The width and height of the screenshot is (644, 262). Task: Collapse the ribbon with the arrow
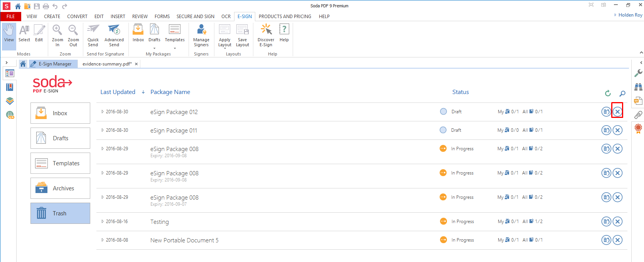click(641, 52)
